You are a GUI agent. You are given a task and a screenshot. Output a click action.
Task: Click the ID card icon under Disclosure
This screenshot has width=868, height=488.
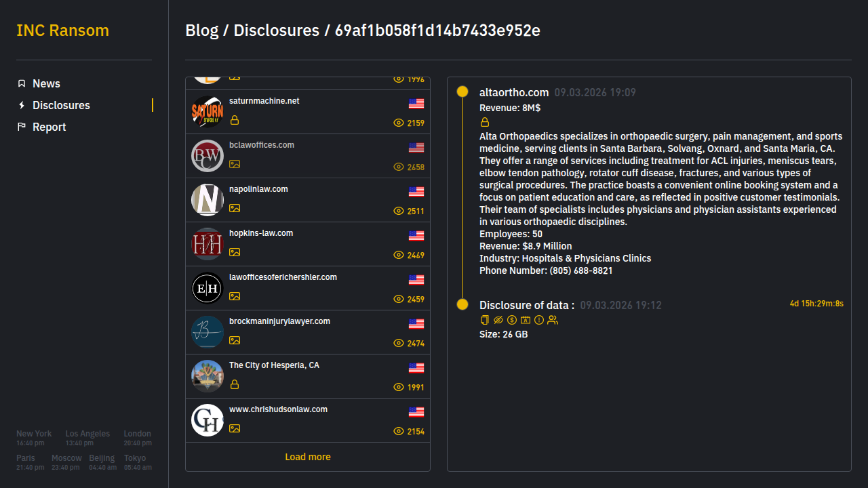526,320
